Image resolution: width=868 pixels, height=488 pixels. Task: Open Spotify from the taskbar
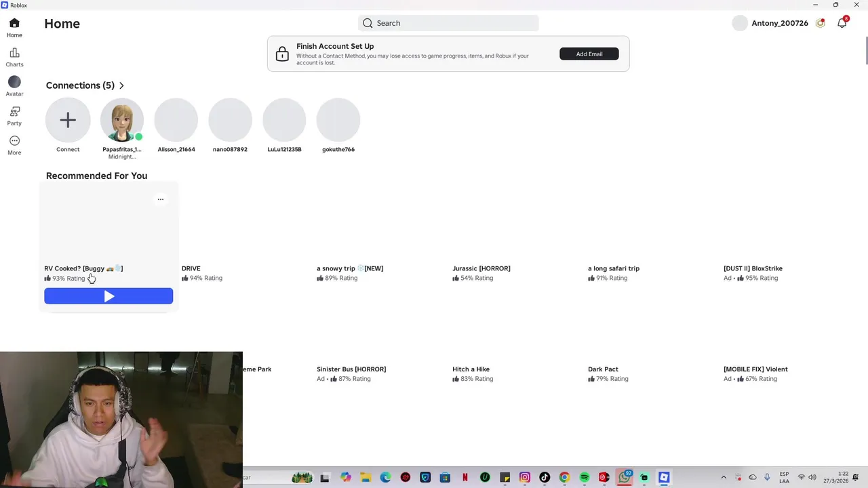[x=584, y=477]
